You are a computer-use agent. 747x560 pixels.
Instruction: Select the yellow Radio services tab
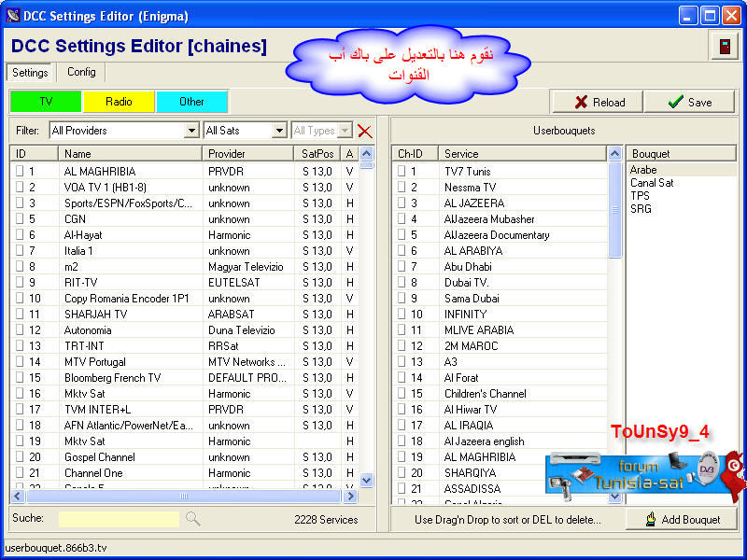[119, 102]
